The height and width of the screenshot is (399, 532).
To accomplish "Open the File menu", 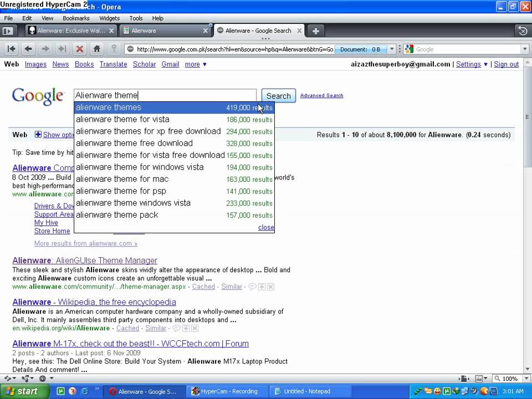I will [8, 18].
